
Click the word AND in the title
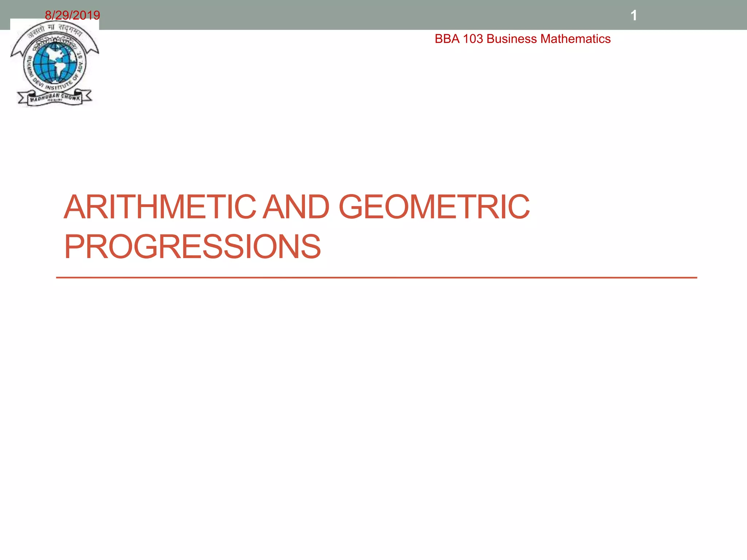(x=296, y=207)
